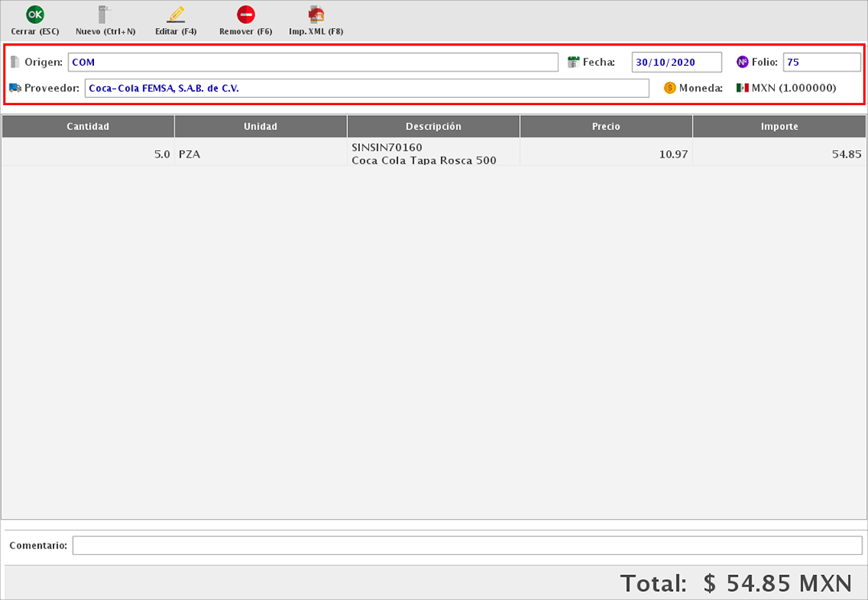Click the Mexican flag currency icon
This screenshot has height=600, width=868.
[742, 88]
